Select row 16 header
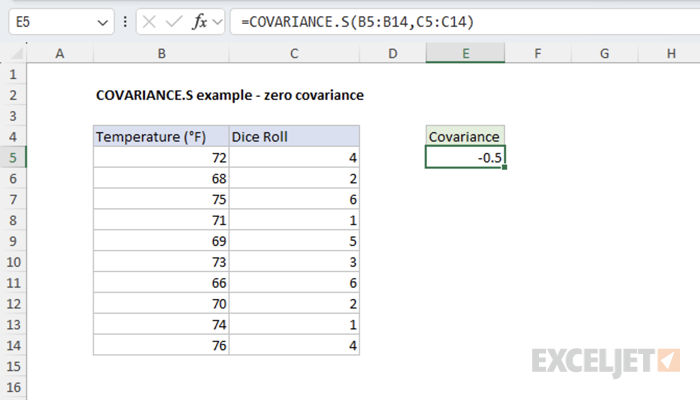 [13, 387]
